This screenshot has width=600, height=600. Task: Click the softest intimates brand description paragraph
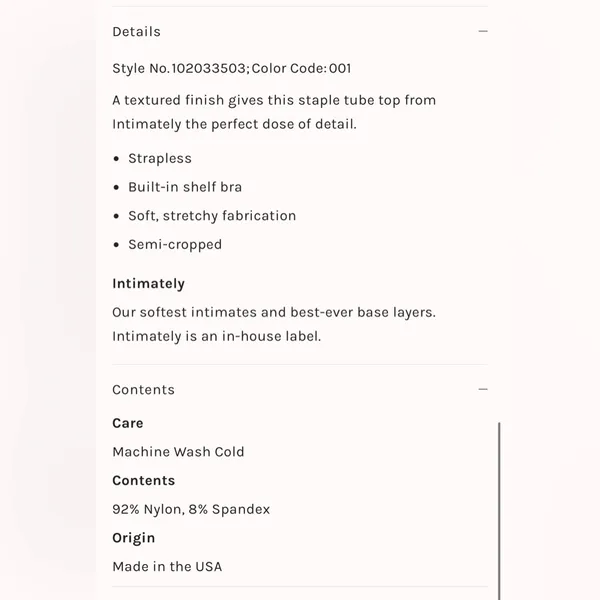click(x=274, y=324)
